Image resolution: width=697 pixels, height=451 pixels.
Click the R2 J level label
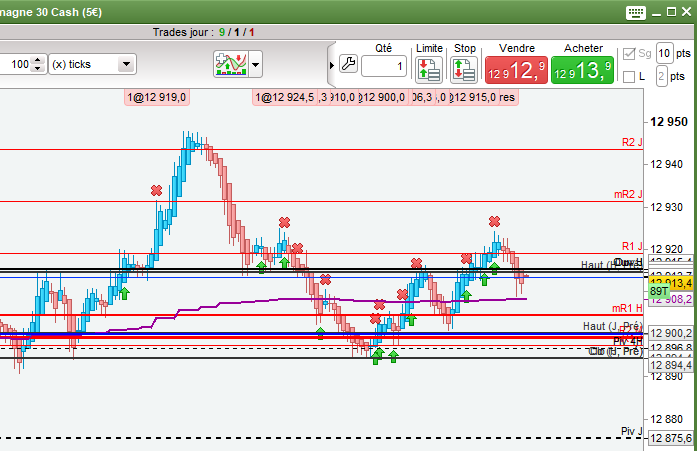coord(632,143)
